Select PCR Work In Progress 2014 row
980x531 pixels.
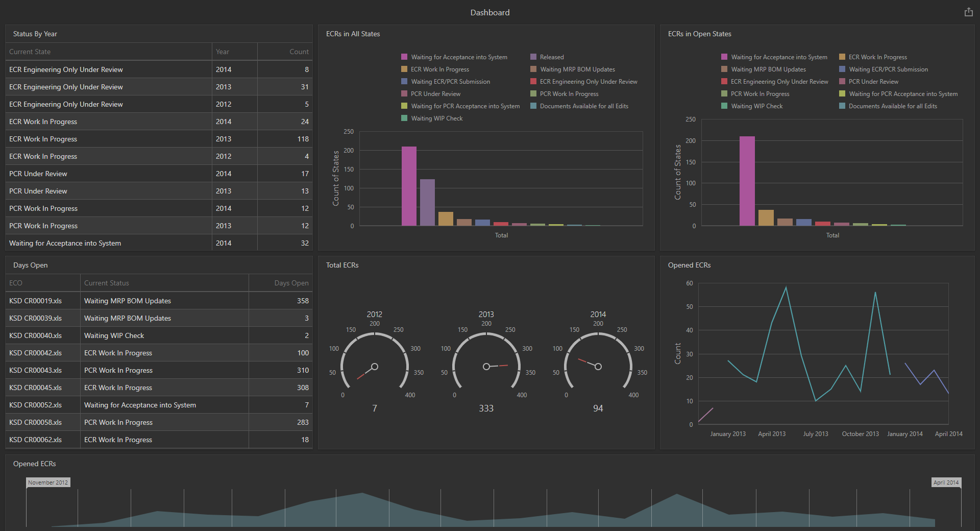point(159,208)
